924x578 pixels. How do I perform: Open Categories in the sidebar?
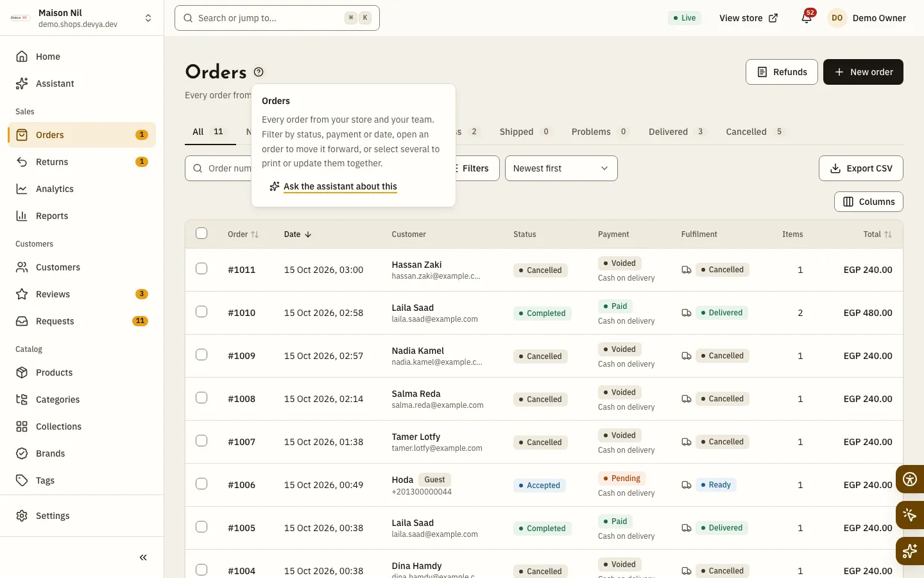click(x=81, y=399)
